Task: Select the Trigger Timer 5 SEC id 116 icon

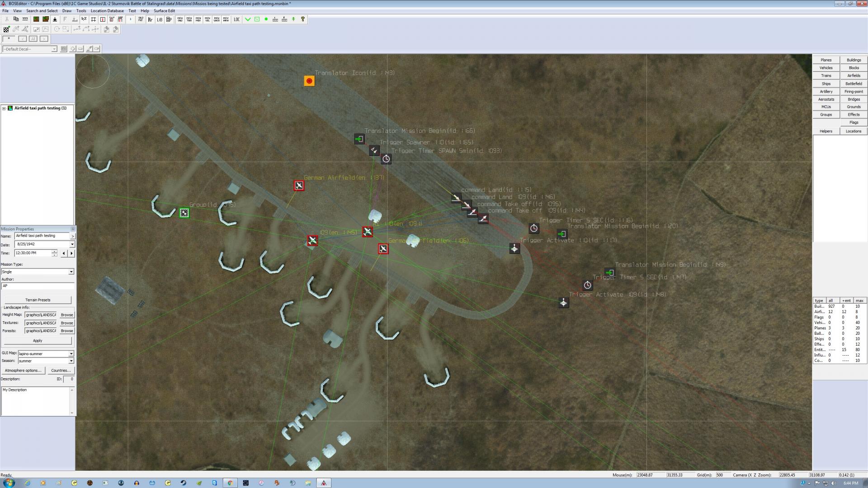Action: pyautogui.click(x=534, y=229)
